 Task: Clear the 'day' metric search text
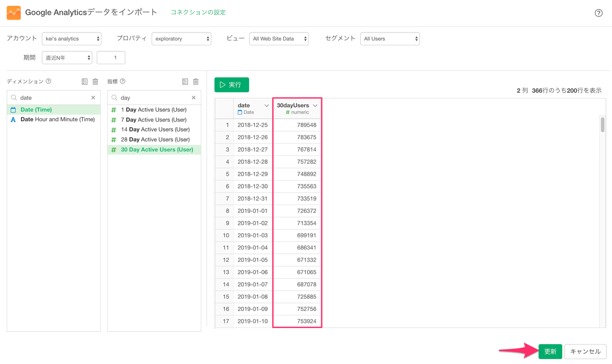194,97
